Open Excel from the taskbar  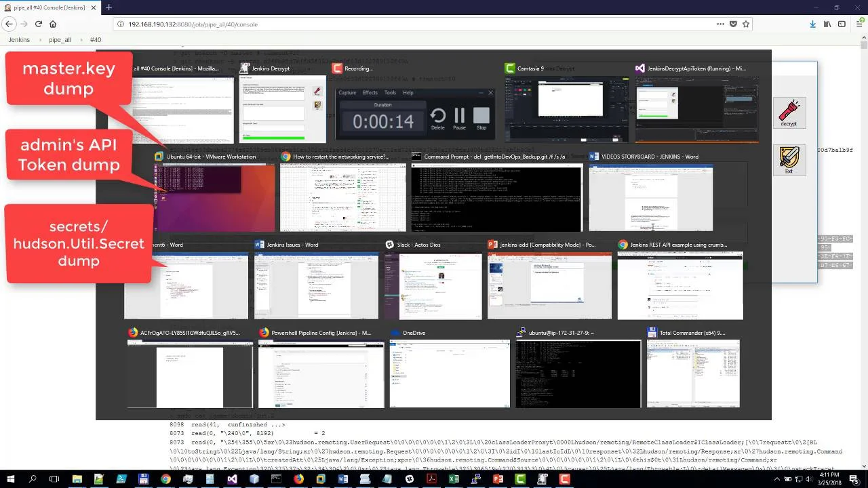coord(453,479)
